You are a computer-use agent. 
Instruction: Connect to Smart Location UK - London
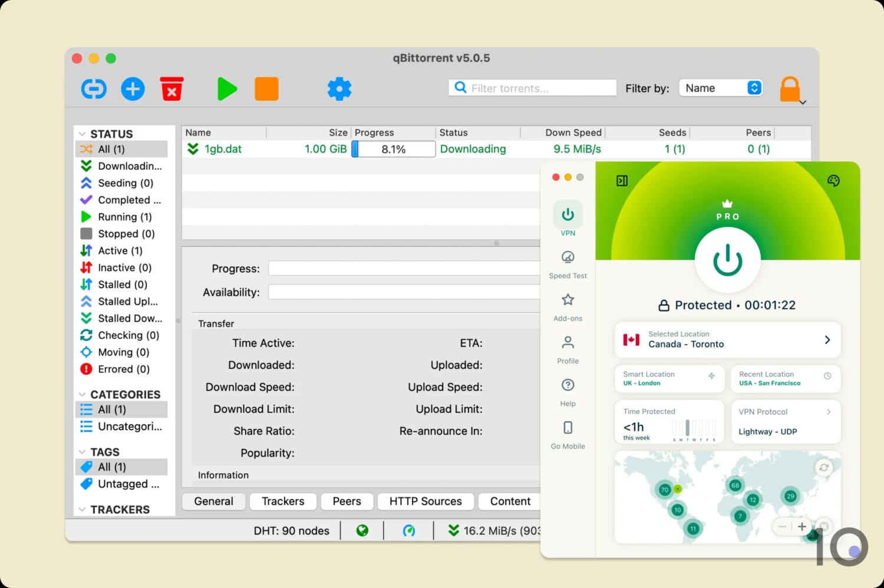coord(669,379)
